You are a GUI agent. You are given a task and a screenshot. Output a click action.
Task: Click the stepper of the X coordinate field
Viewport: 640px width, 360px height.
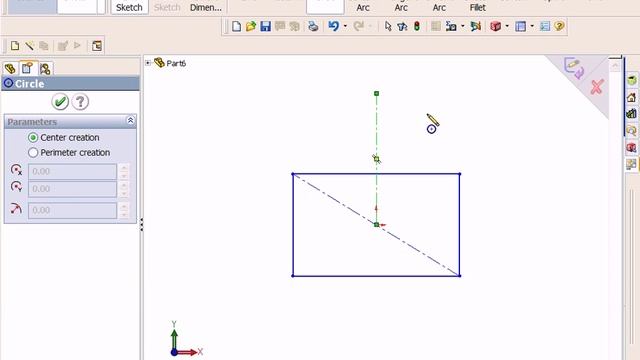point(124,171)
